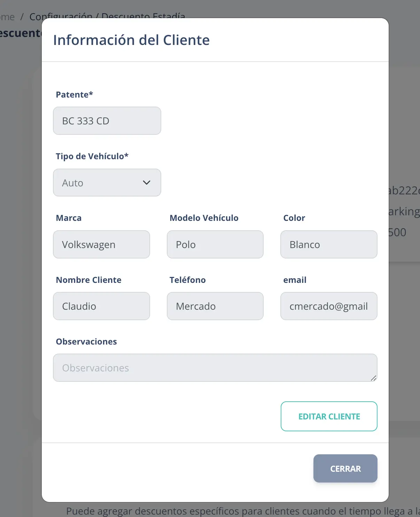
Task: Select the Descuento Estadía breadcrumb
Action: coord(143,16)
